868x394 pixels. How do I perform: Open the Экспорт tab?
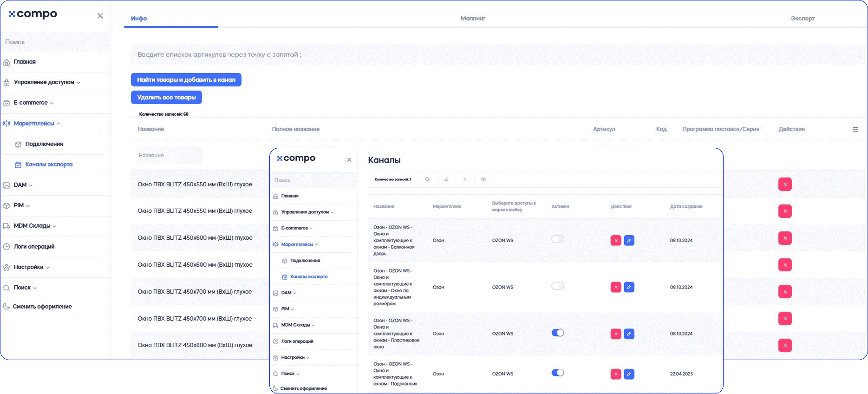(x=803, y=19)
